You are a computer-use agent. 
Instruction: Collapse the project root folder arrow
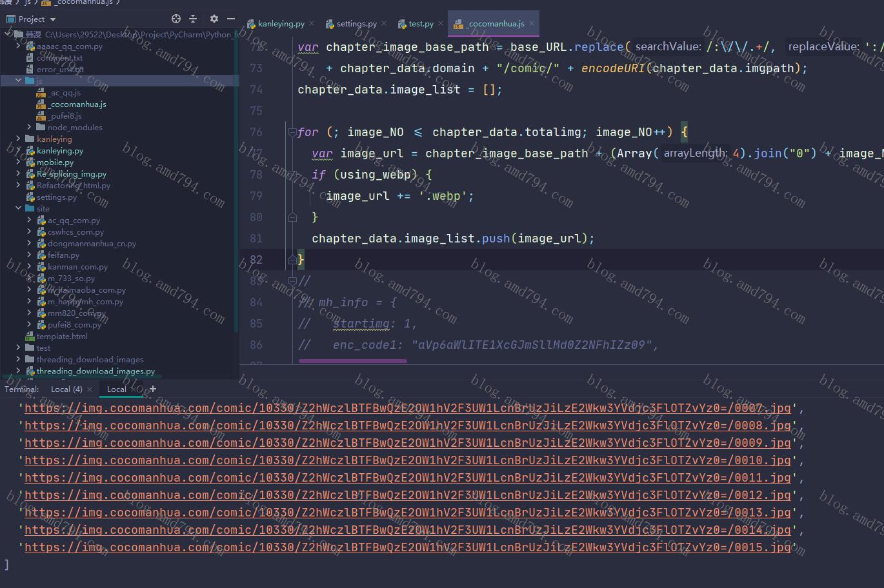click(x=8, y=34)
